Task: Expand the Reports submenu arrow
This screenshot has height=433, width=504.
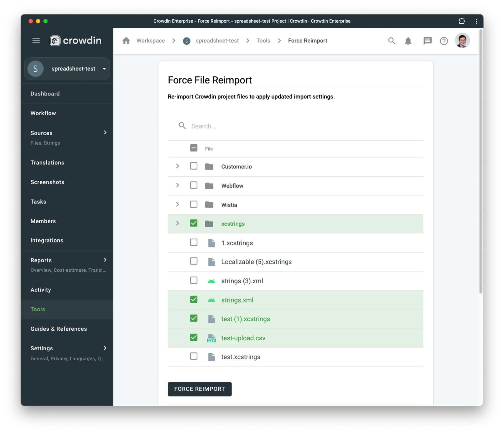Action: (x=105, y=260)
